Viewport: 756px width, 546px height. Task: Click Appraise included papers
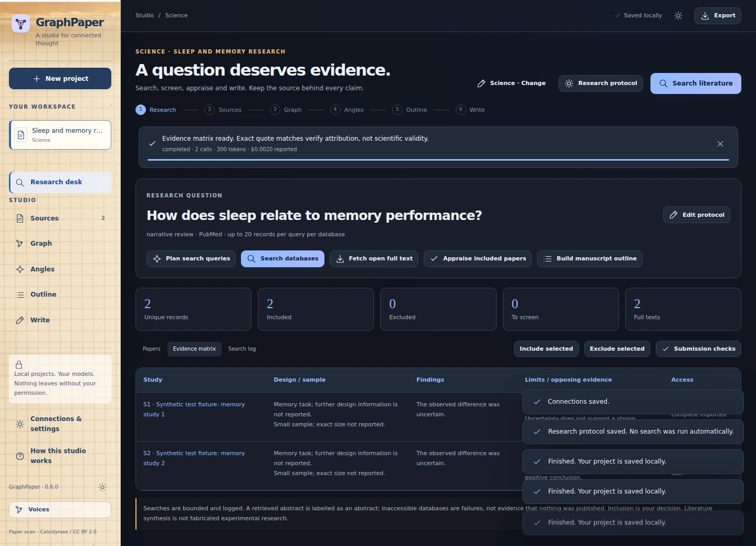click(478, 259)
